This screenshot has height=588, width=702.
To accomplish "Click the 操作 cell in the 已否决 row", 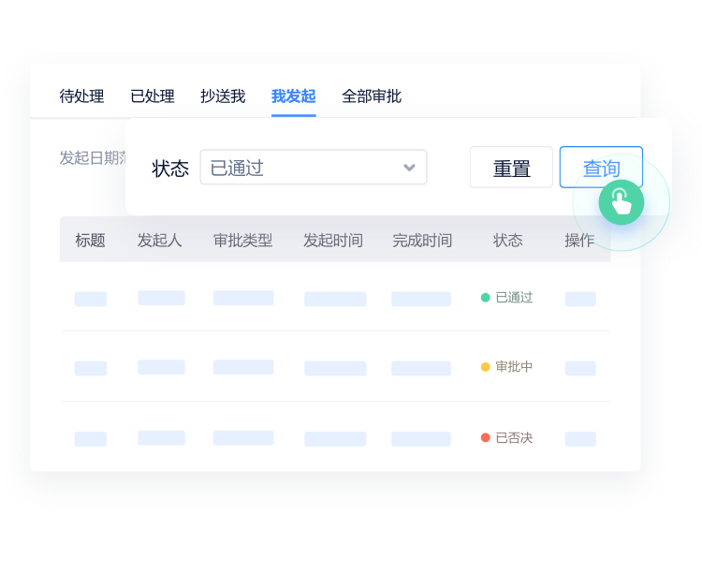I will [x=580, y=439].
